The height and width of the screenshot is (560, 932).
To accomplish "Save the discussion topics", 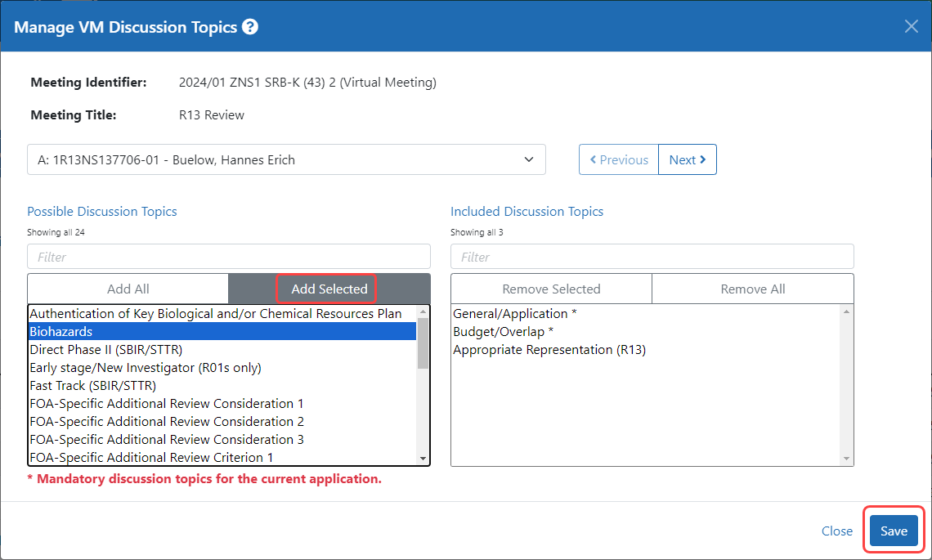I will pos(894,531).
